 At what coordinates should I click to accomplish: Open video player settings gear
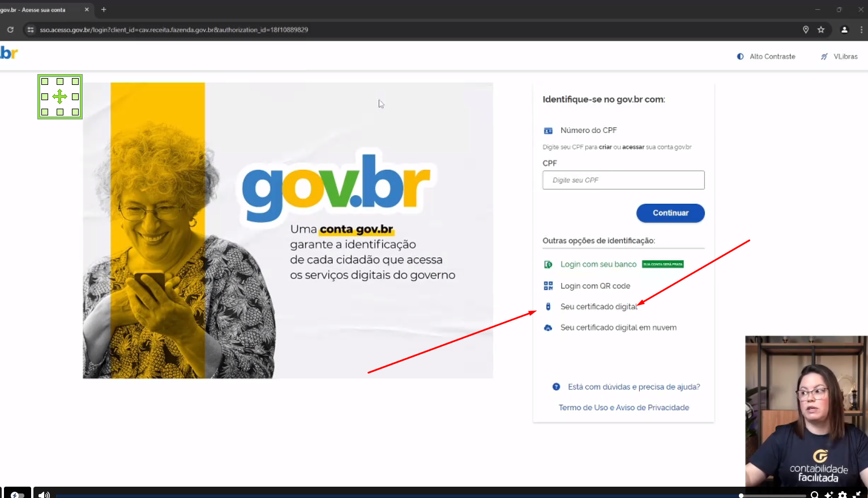843,495
